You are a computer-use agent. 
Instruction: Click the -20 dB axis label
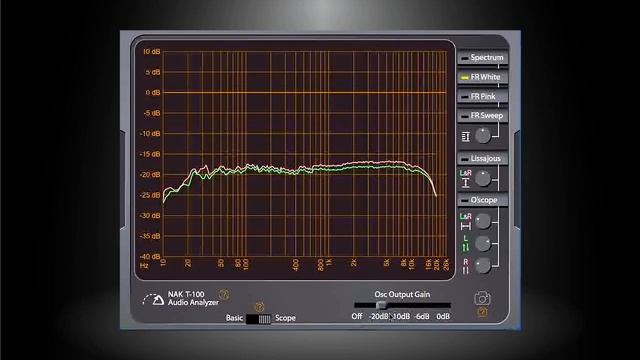coord(150,175)
